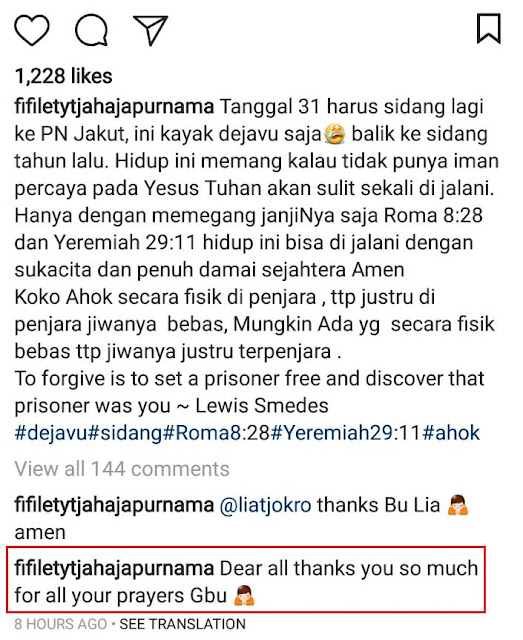
Task: Tap the praying emoji after 'Gbu'
Action: [244, 595]
